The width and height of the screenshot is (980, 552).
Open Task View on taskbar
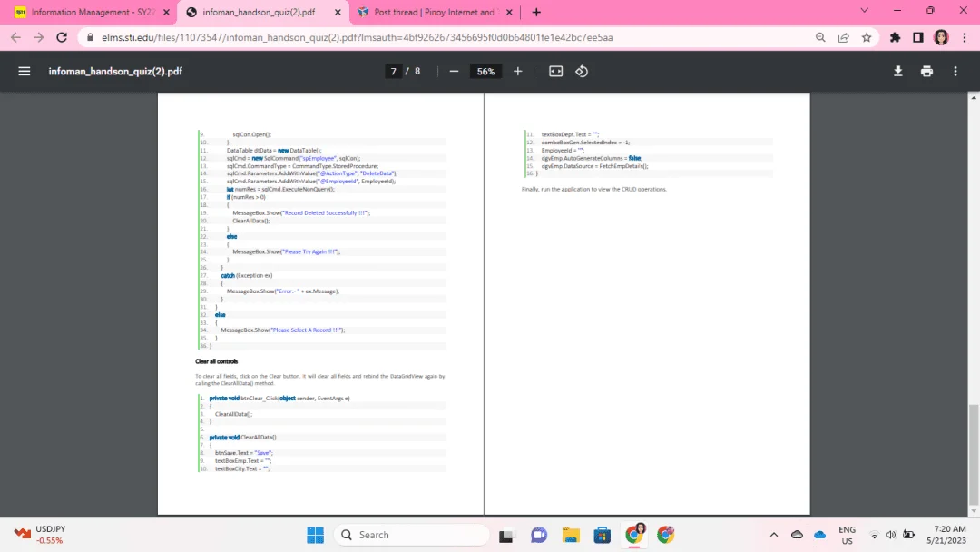coord(506,535)
